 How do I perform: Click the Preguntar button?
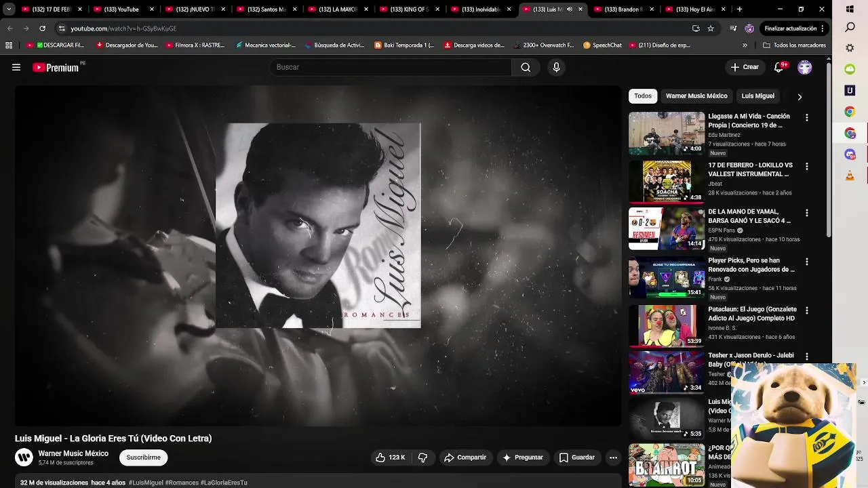tap(523, 457)
